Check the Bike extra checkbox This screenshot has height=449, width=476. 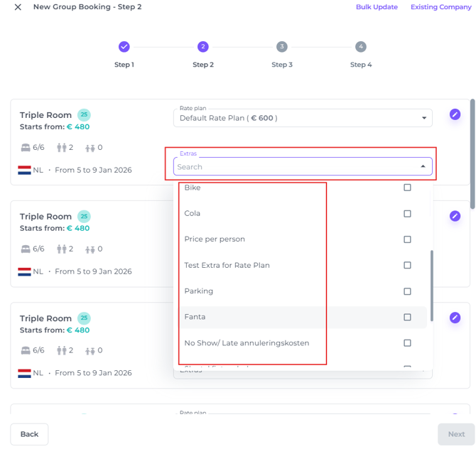pyautogui.click(x=407, y=188)
